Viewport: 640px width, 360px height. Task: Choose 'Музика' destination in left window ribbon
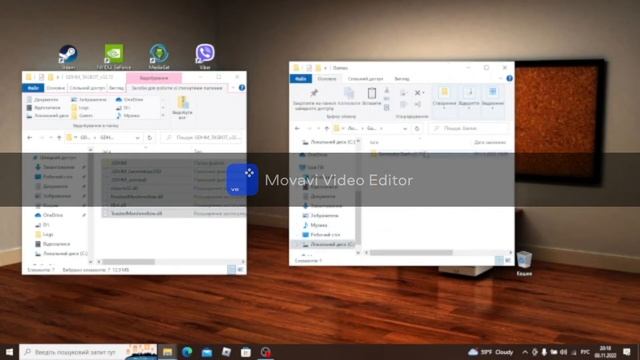[128, 116]
